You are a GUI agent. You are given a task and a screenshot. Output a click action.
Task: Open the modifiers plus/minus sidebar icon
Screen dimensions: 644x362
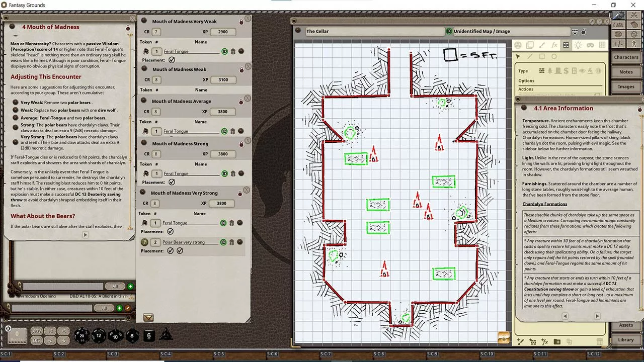pyautogui.click(x=619, y=44)
